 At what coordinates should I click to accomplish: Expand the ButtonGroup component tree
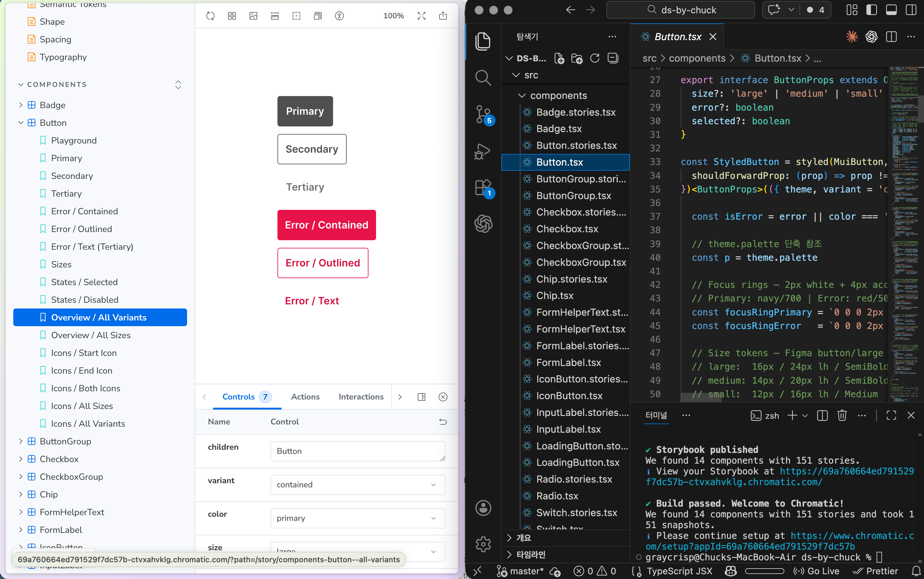(x=21, y=441)
